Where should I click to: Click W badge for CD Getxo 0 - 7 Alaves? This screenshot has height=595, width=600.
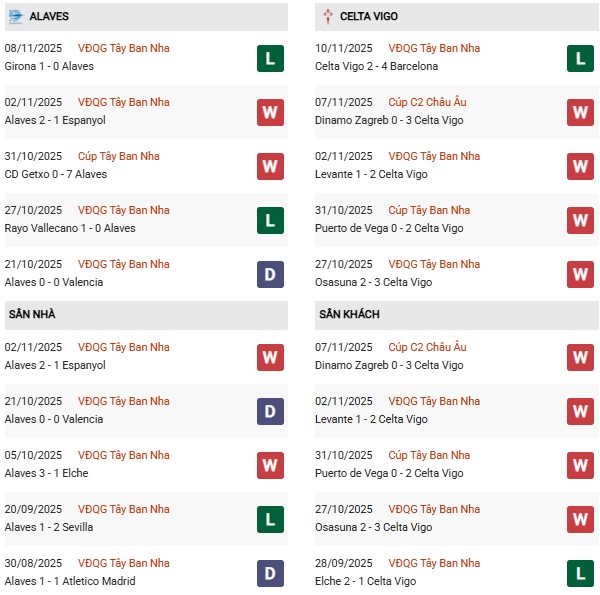coord(270,166)
